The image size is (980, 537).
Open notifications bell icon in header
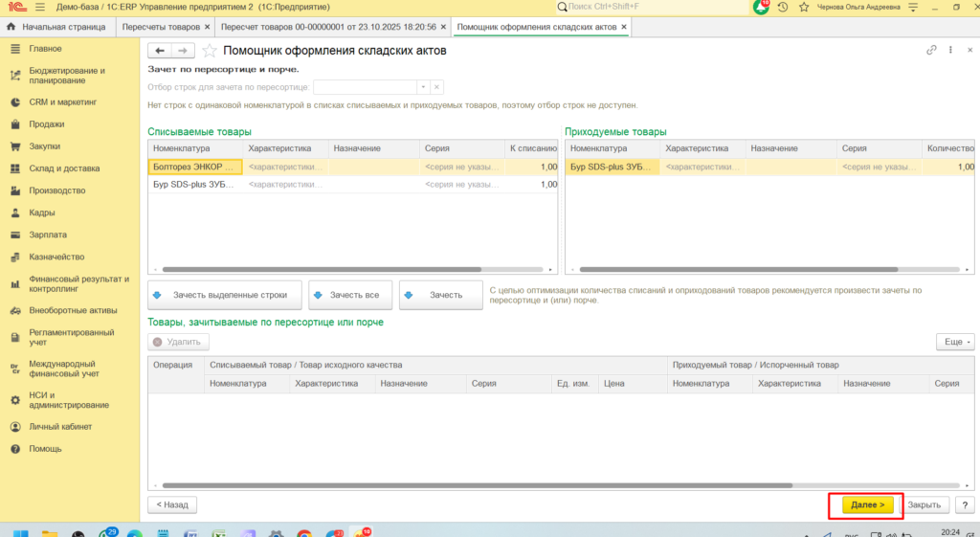[x=761, y=7]
